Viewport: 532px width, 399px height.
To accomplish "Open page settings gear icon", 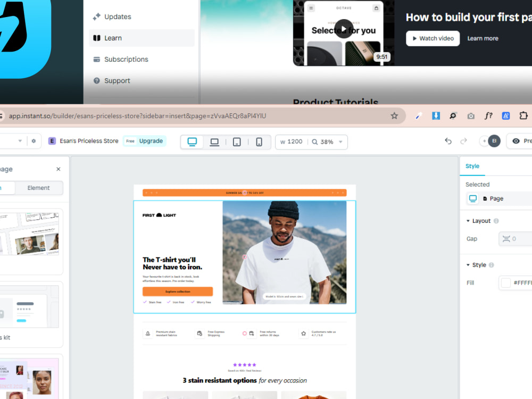I will pos(34,141).
